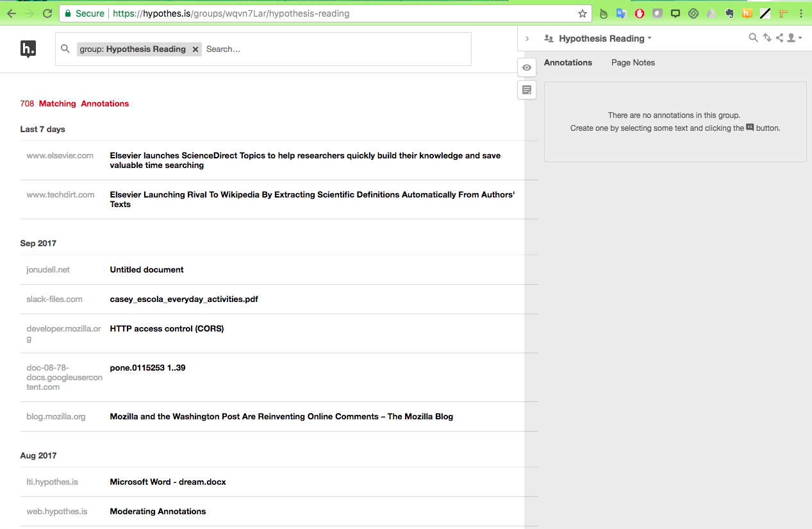Open the Google Drive extension
Viewport: 812px width, 529px height.
point(711,13)
